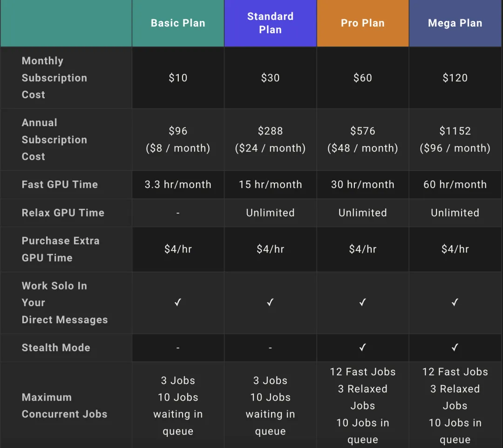503x448 pixels.
Task: Click the 15 hr/month Standard cell
Action: 270,184
